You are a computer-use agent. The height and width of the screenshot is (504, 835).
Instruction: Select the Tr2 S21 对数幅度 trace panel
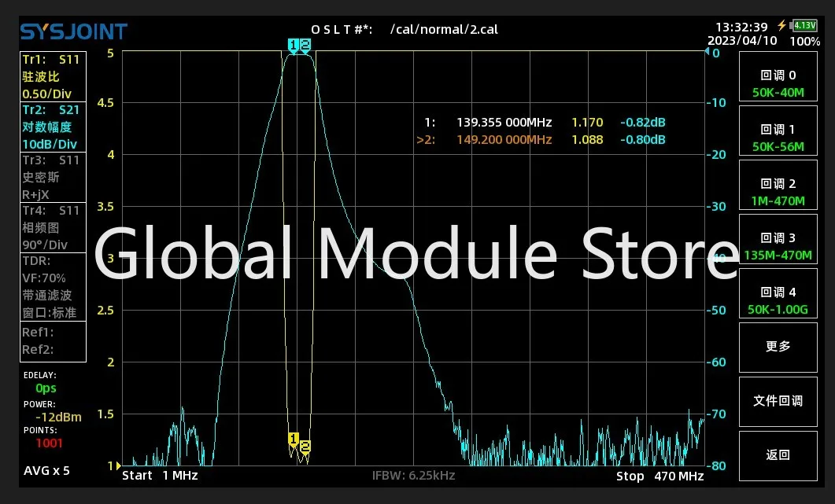coord(53,127)
